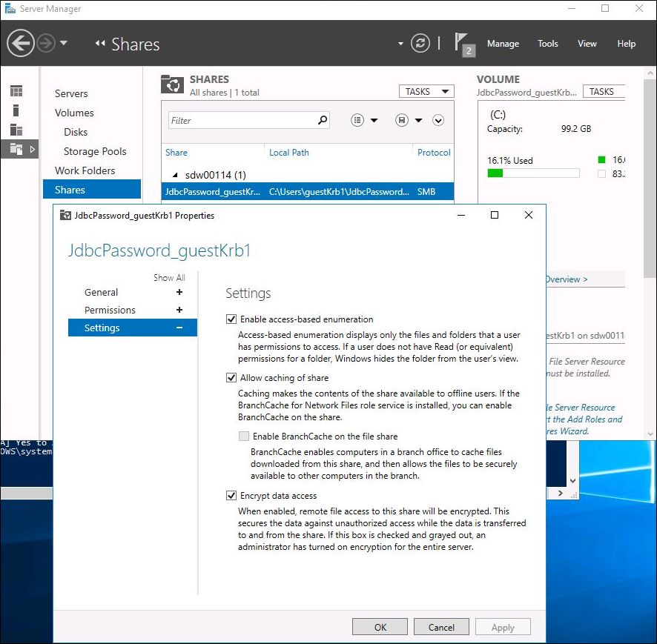Viewport: 657px width, 644px height.
Task: Select Shares in the navigation pane
Action: coord(92,190)
